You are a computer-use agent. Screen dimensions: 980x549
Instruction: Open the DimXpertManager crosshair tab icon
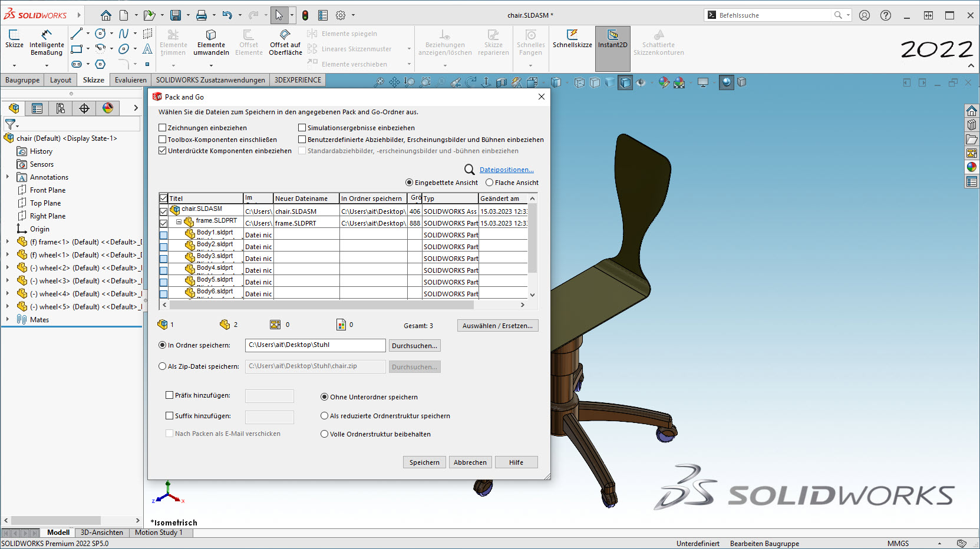click(x=84, y=108)
